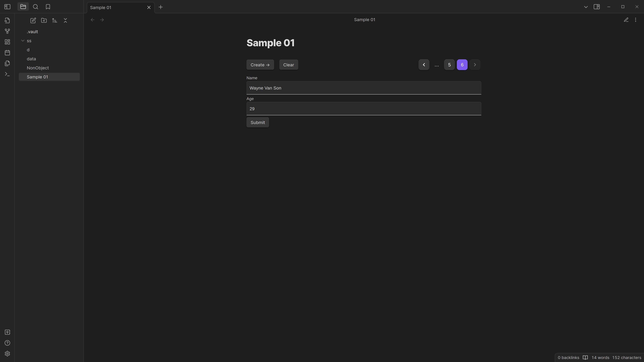
Task: Create a new folder icon
Action: click(44, 20)
